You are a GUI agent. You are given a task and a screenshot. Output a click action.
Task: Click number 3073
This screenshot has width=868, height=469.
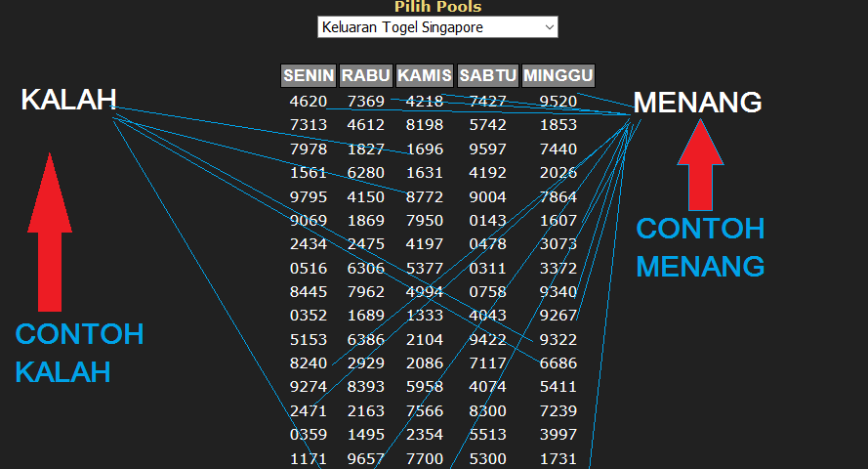pos(558,244)
